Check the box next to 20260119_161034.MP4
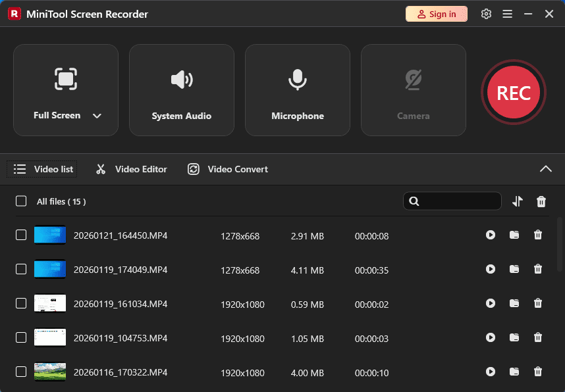This screenshot has width=565, height=392. 20,303
